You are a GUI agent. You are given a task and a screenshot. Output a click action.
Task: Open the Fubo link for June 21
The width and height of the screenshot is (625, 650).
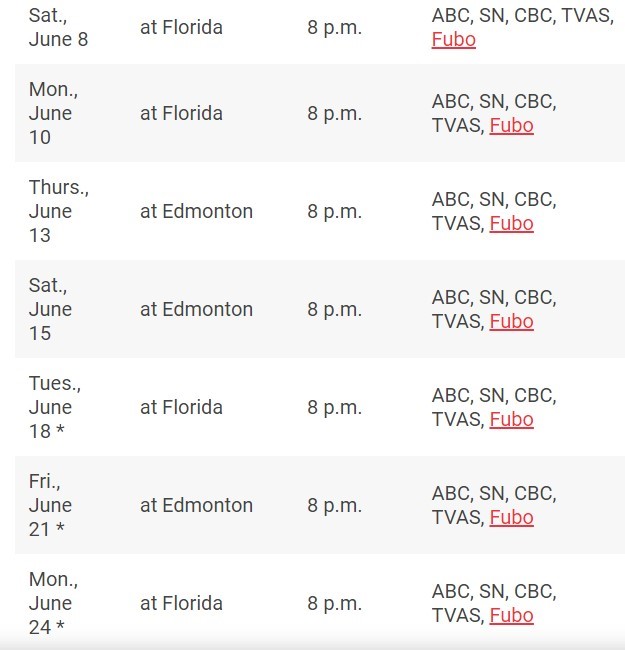pos(511,517)
